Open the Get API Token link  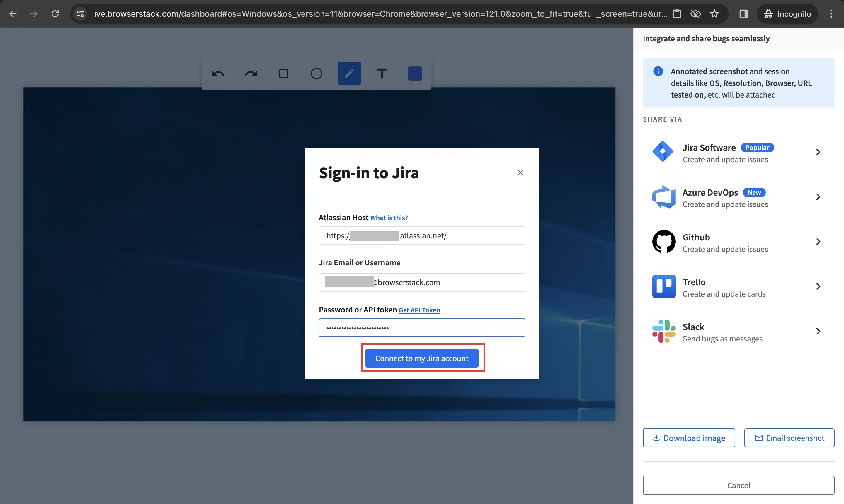419,310
